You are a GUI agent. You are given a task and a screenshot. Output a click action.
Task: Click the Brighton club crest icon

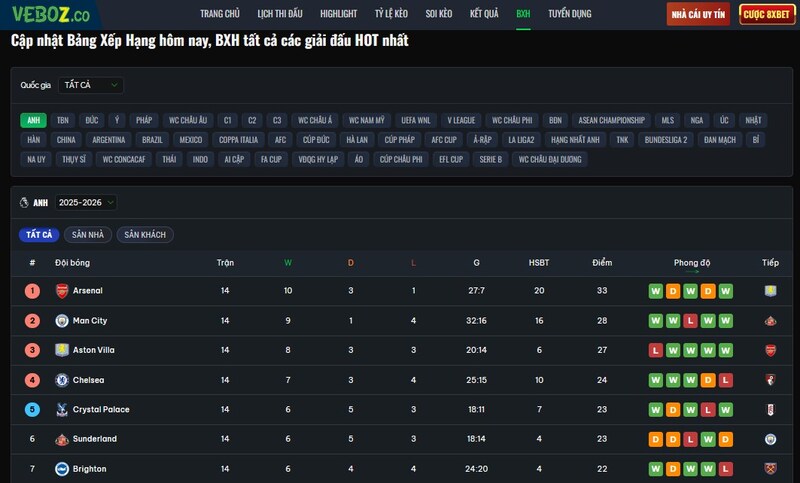coord(62,469)
